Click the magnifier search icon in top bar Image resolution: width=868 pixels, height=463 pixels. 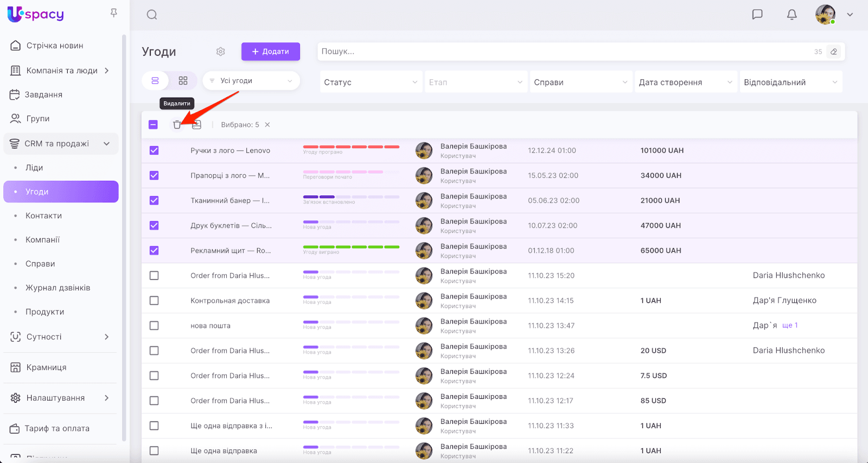pyautogui.click(x=152, y=15)
